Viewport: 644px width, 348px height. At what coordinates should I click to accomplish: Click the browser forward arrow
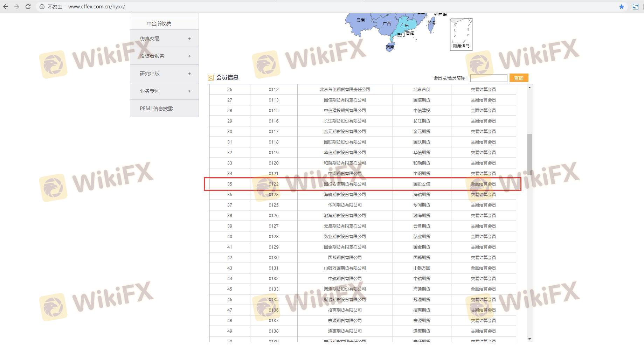pos(16,7)
